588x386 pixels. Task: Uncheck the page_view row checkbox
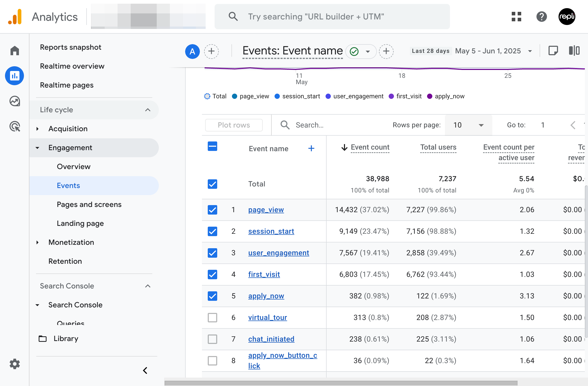[212, 210]
